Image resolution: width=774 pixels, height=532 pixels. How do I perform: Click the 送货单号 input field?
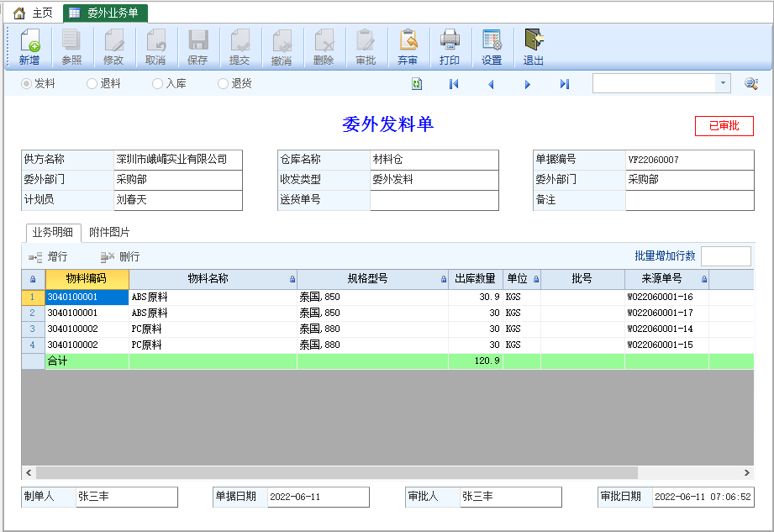[434, 200]
